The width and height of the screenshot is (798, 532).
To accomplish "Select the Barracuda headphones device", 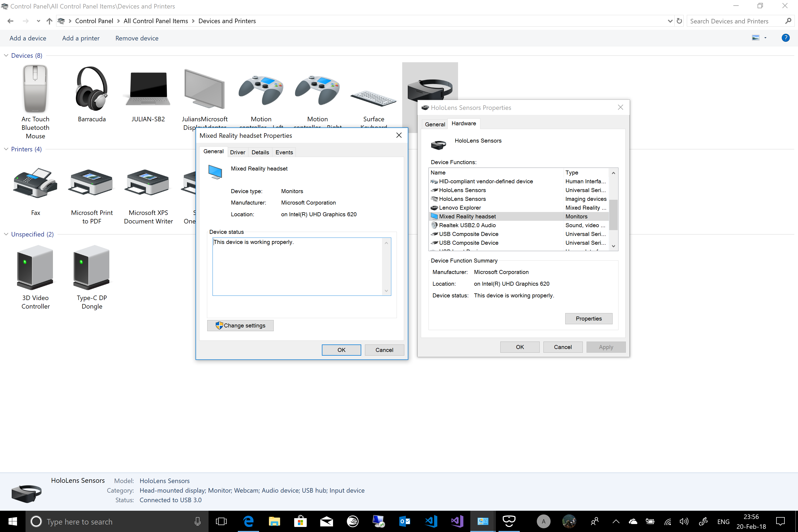I will pos(92,94).
